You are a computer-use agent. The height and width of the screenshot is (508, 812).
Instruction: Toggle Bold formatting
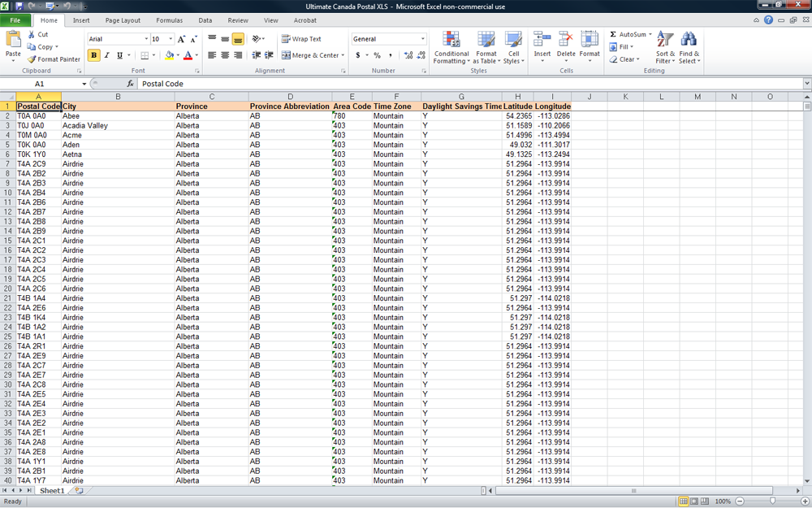pyautogui.click(x=93, y=55)
